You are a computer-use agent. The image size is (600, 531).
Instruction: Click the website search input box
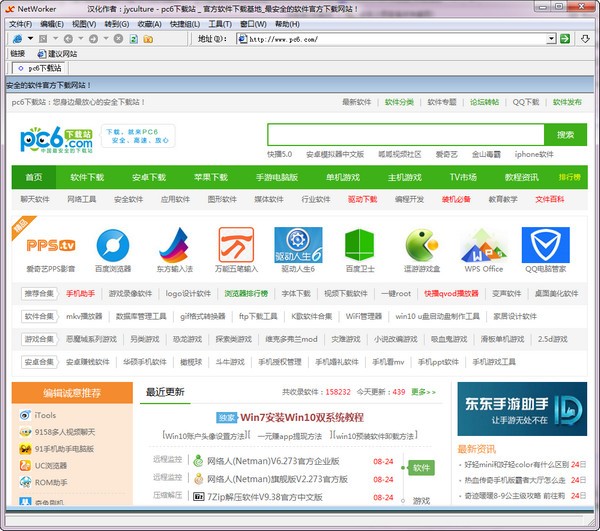point(406,135)
